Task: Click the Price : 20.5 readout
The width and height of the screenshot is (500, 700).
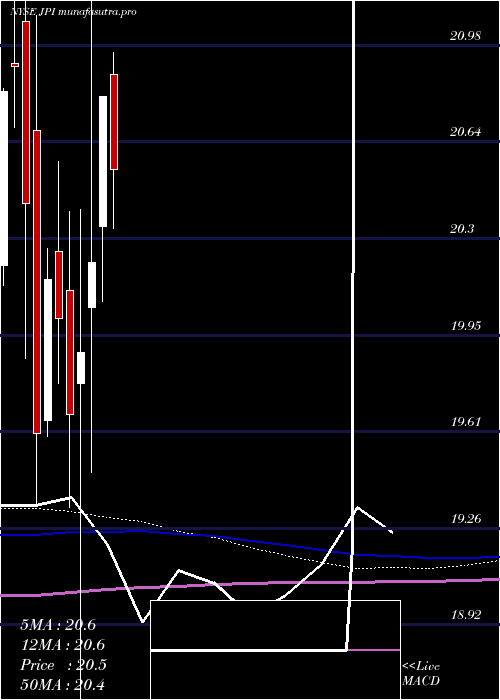Action: coord(63,665)
